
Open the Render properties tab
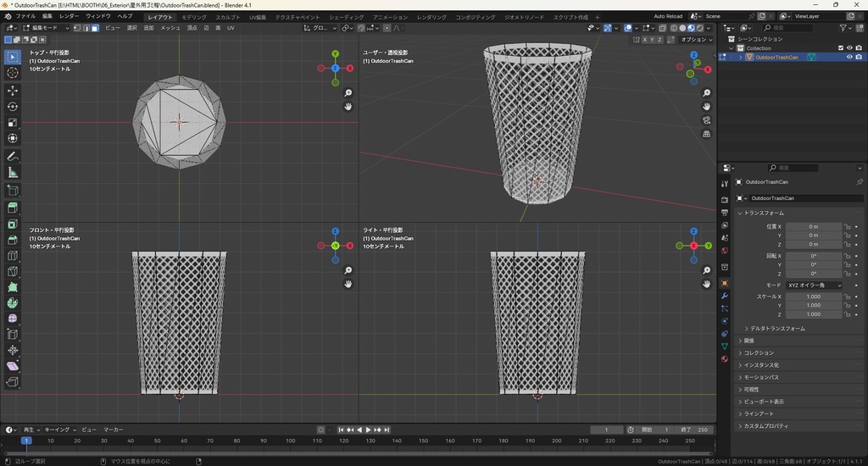click(725, 199)
